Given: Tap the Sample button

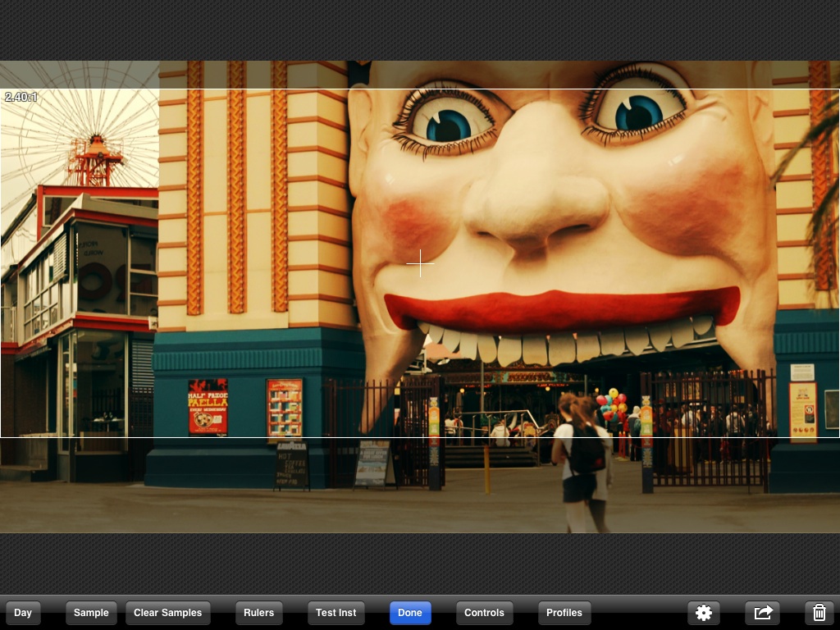Looking at the screenshot, I should (91, 612).
